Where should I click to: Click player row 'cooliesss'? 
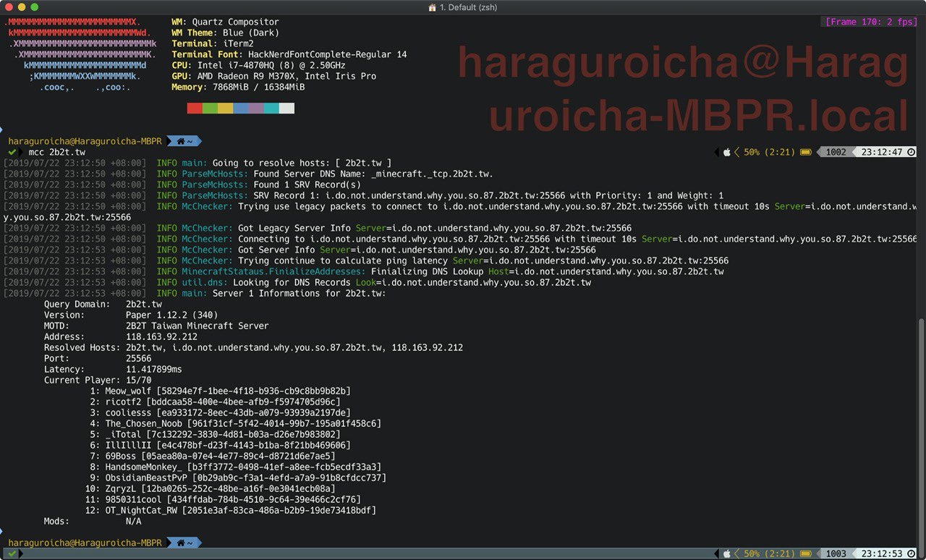pos(220,412)
